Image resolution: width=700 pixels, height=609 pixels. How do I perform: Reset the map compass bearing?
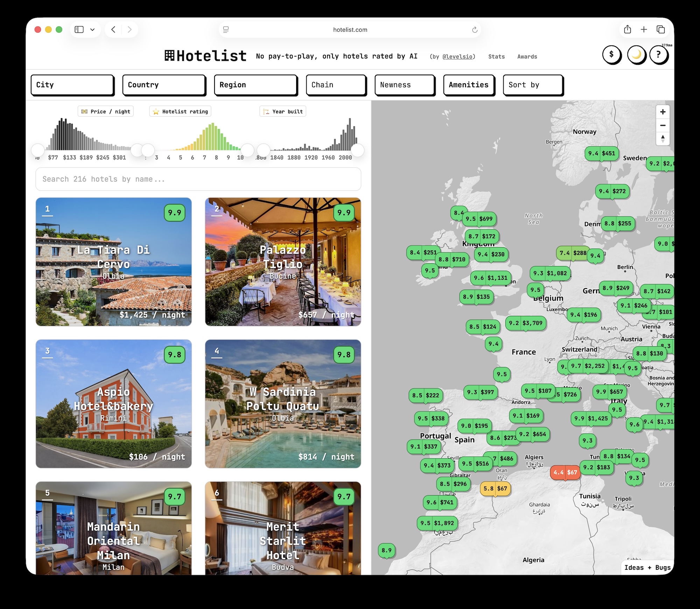tap(663, 139)
